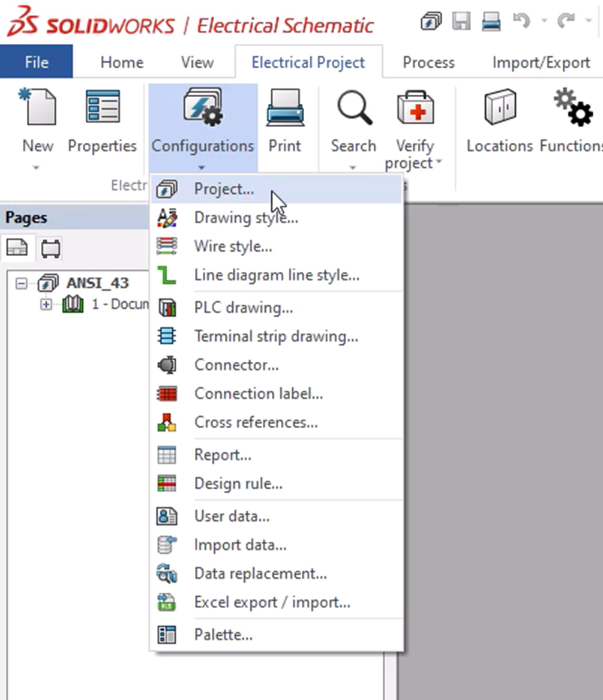This screenshot has width=603, height=700.
Task: Click the Line diagram line style icon
Action: [x=167, y=275]
